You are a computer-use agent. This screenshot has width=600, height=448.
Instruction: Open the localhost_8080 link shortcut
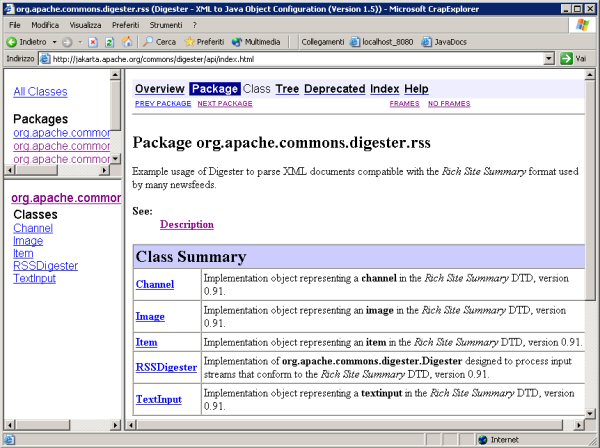pyautogui.click(x=382, y=42)
